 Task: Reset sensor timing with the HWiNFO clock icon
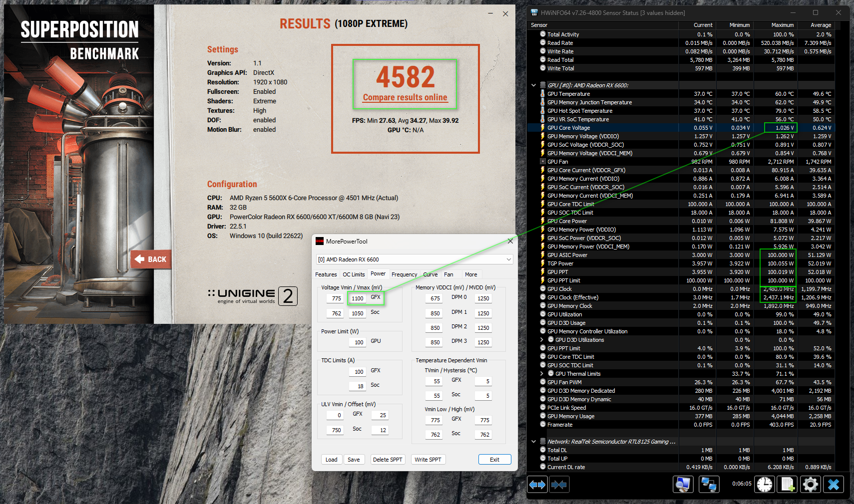765,484
